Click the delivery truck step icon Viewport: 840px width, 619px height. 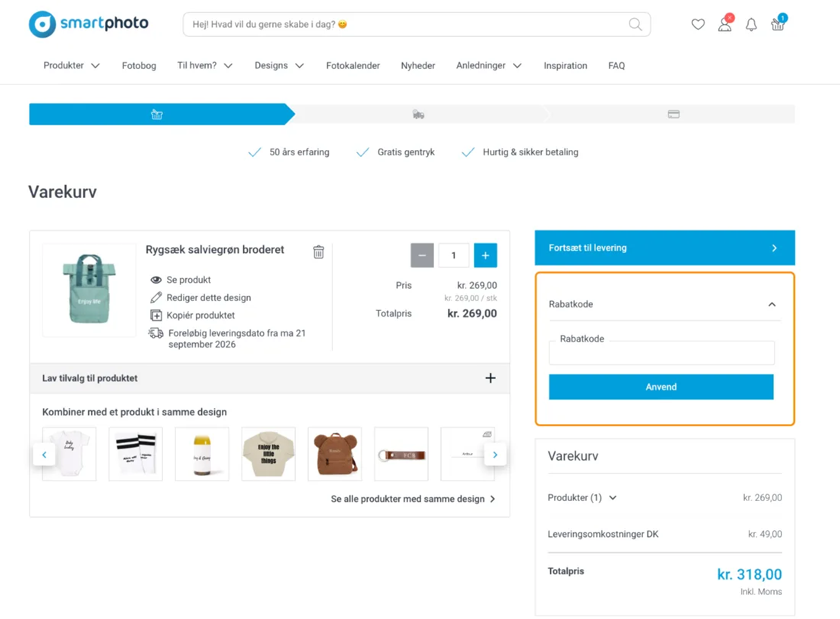point(418,114)
